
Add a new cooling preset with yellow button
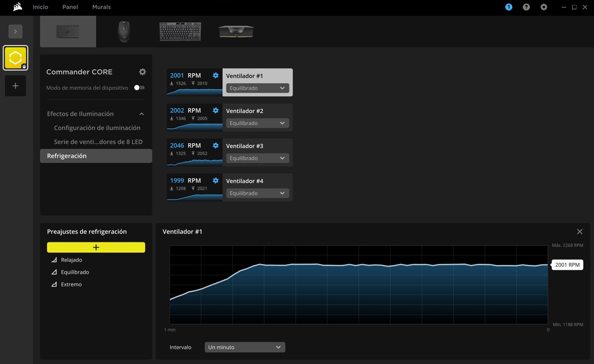[96, 247]
